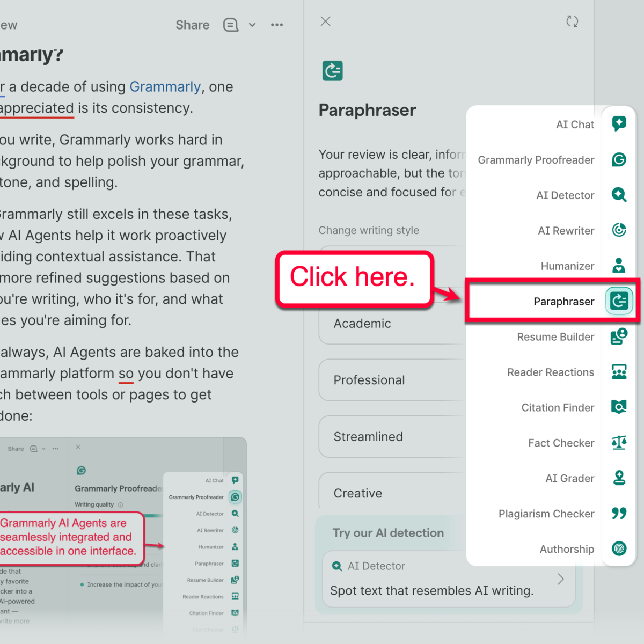Screen dimensions: 644x644
Task: Select the Grammarly Proofreader icon
Action: 619,159
